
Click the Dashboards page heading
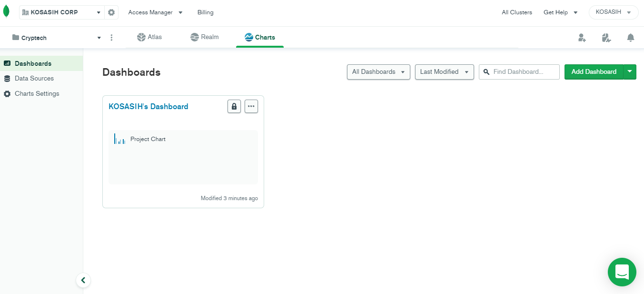[x=131, y=72]
